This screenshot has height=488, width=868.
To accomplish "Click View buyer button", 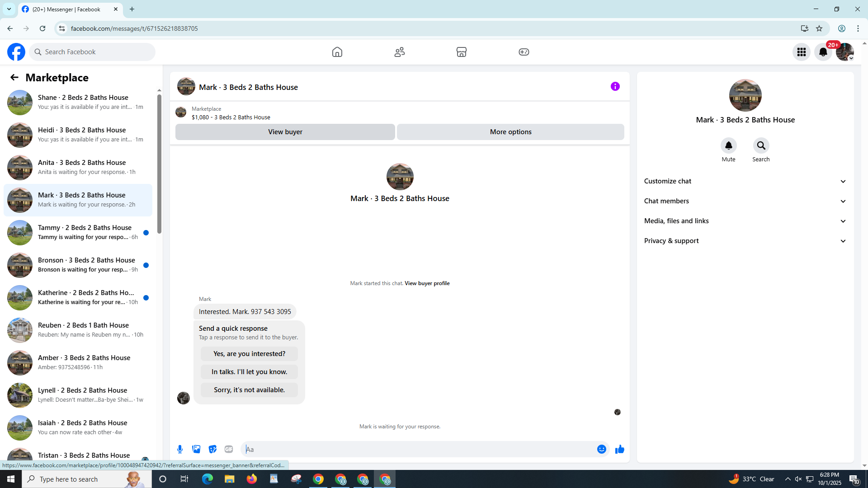I will [285, 132].
